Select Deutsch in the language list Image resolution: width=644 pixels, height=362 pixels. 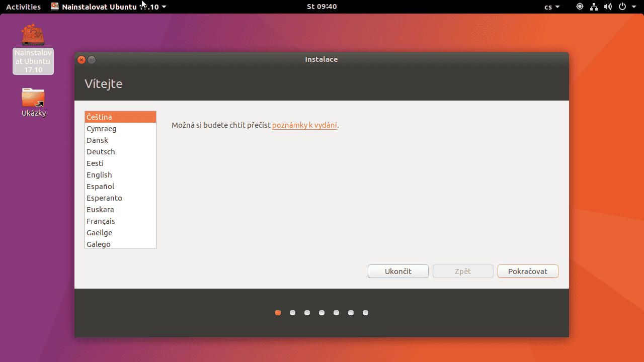(x=101, y=151)
